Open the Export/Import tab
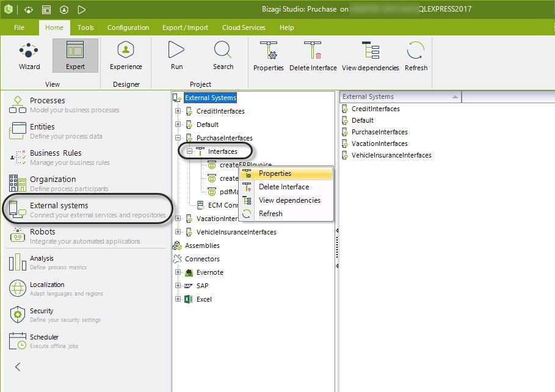The image size is (555, 392). pos(185,27)
